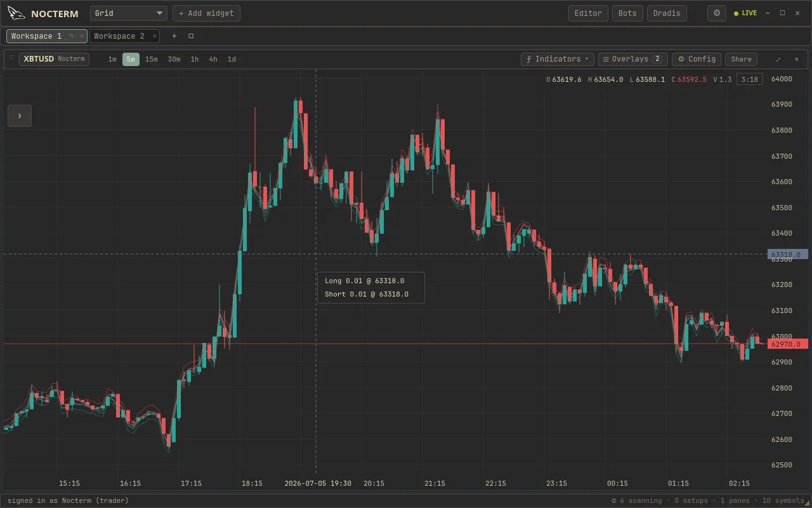Add a new workspace with plus icon

[x=174, y=36]
